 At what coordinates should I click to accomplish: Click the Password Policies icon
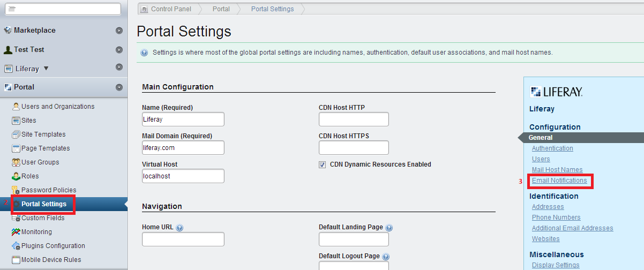[16, 190]
